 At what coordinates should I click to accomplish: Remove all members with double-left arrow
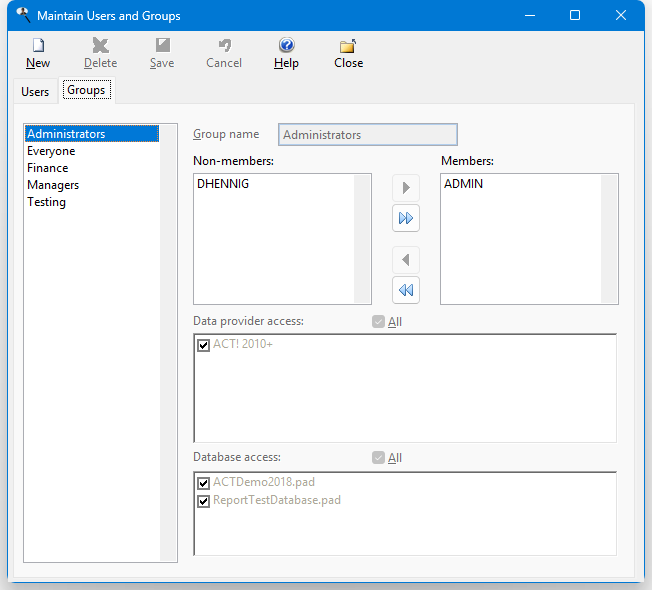pos(406,290)
